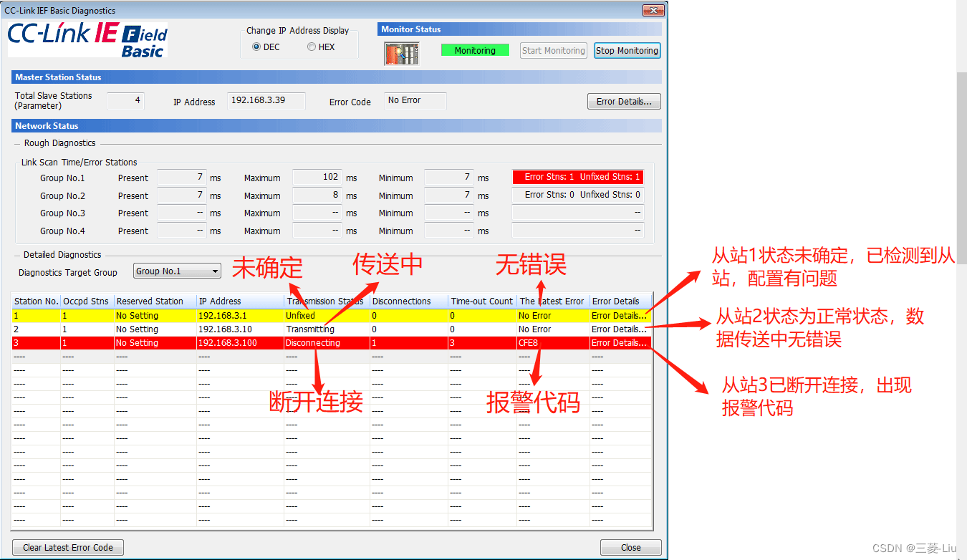Click the PLC module thumbnail under Monitor Status
The width and height of the screenshot is (967, 560).
coord(401,52)
